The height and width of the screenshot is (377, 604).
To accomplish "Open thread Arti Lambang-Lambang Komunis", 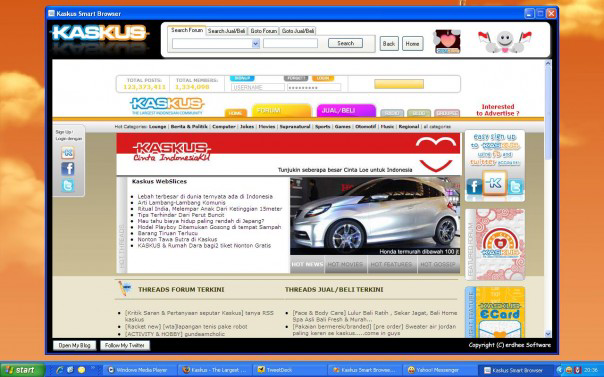I will pyautogui.click(x=181, y=202).
